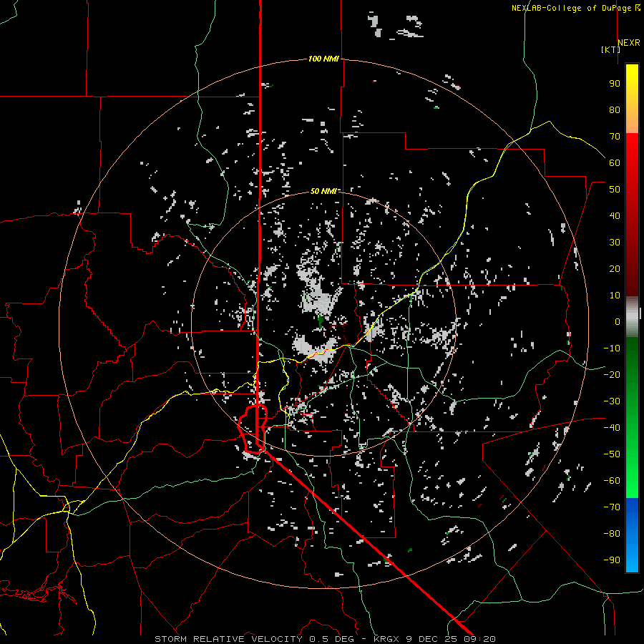The height and width of the screenshot is (644, 644).
Task: Click the NEXR label above color bar
Action: (x=629, y=42)
